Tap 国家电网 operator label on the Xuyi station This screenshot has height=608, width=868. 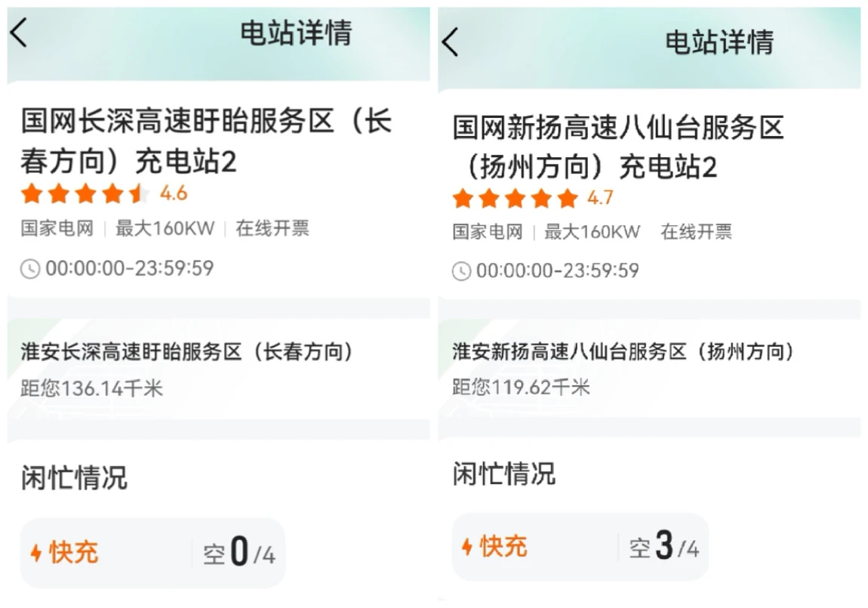(57, 229)
